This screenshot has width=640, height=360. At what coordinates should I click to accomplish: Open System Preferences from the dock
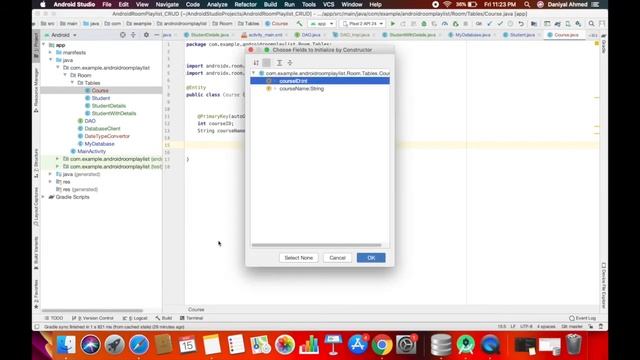point(407,345)
